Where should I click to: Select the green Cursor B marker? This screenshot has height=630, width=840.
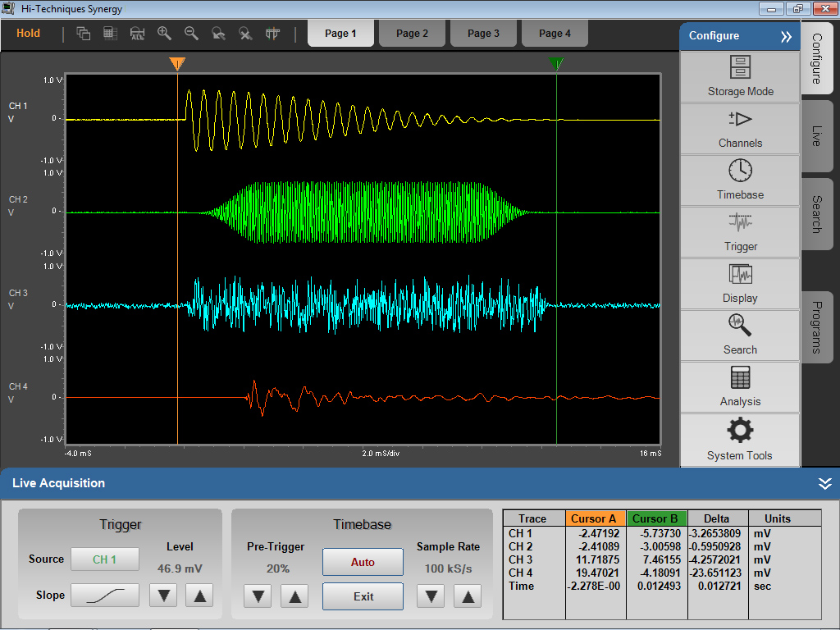(x=557, y=64)
